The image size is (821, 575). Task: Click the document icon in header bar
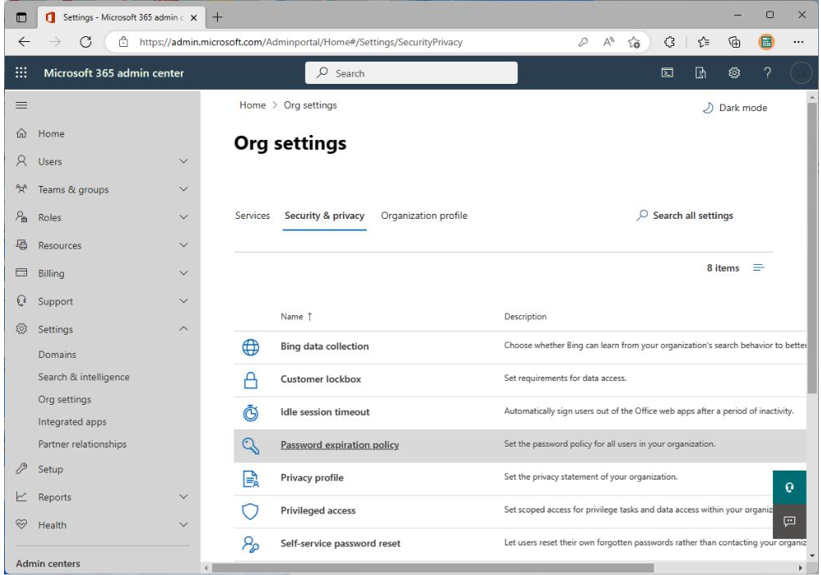(701, 73)
